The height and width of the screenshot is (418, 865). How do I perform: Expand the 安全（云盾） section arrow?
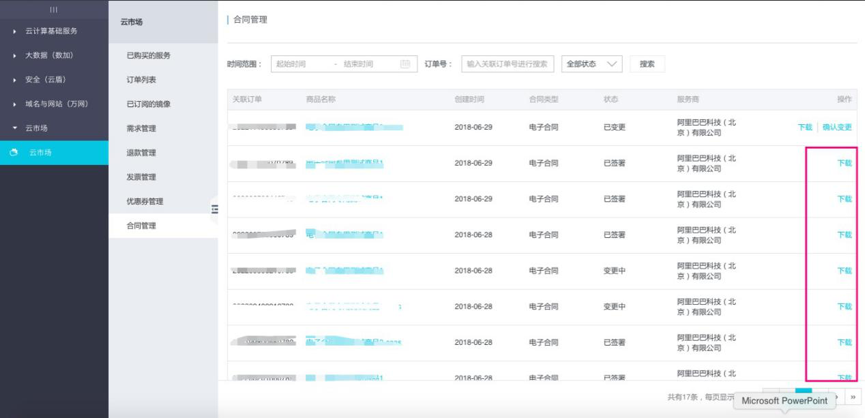[x=14, y=80]
